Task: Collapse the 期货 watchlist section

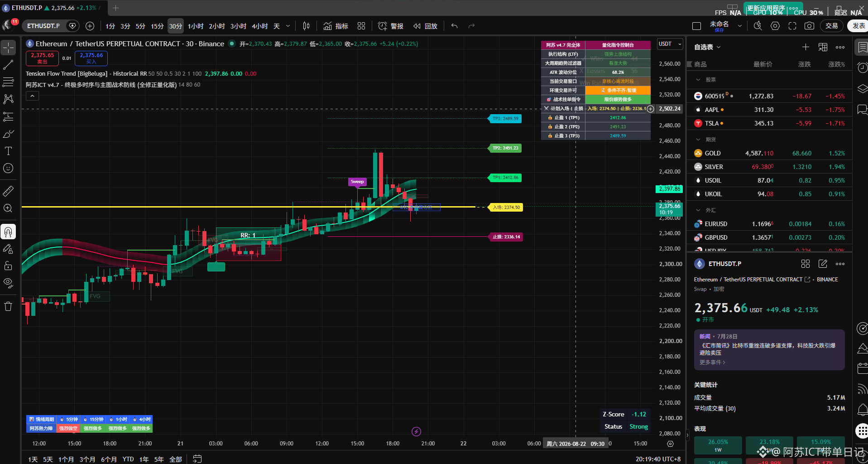Action: coord(698,140)
